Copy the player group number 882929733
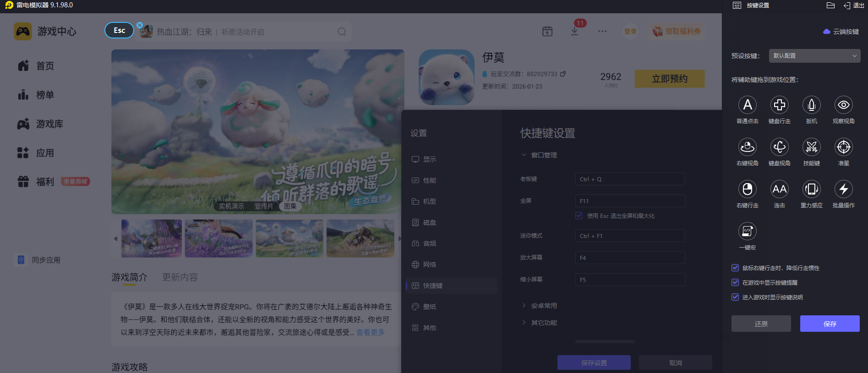The width and height of the screenshot is (868, 373). pos(563,74)
